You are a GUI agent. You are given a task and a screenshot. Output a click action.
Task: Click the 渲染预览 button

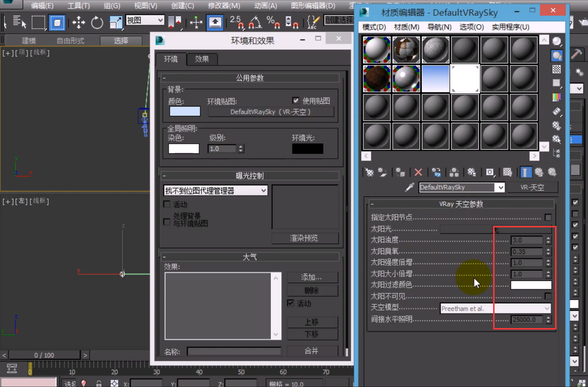(305, 238)
